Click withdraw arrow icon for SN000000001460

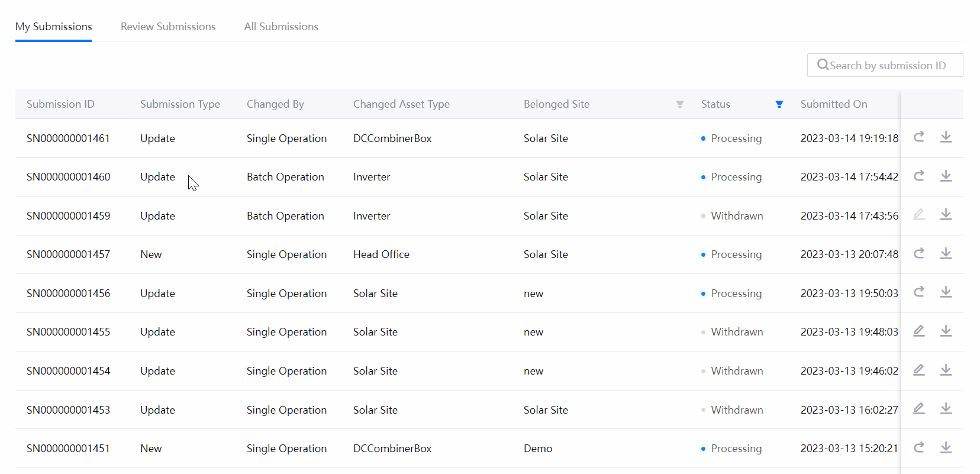point(918,176)
